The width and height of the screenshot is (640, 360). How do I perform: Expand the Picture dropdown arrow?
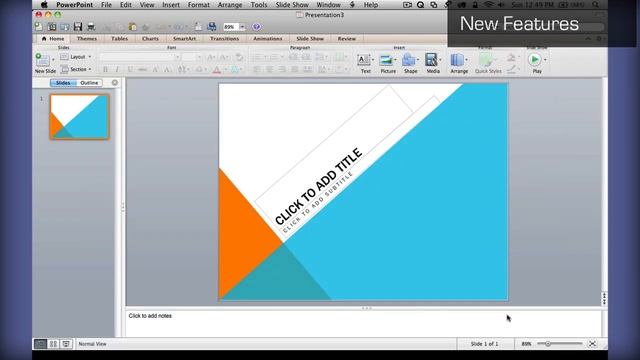pyautogui.click(x=395, y=60)
